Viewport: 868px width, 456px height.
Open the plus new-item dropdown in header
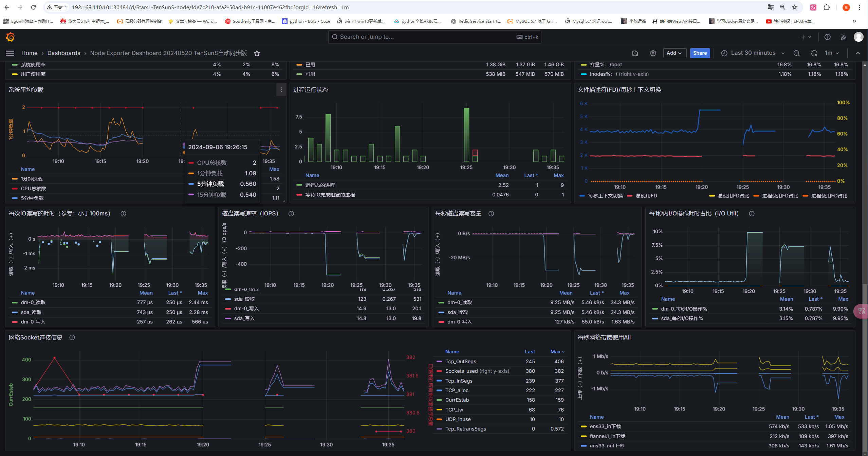point(806,37)
